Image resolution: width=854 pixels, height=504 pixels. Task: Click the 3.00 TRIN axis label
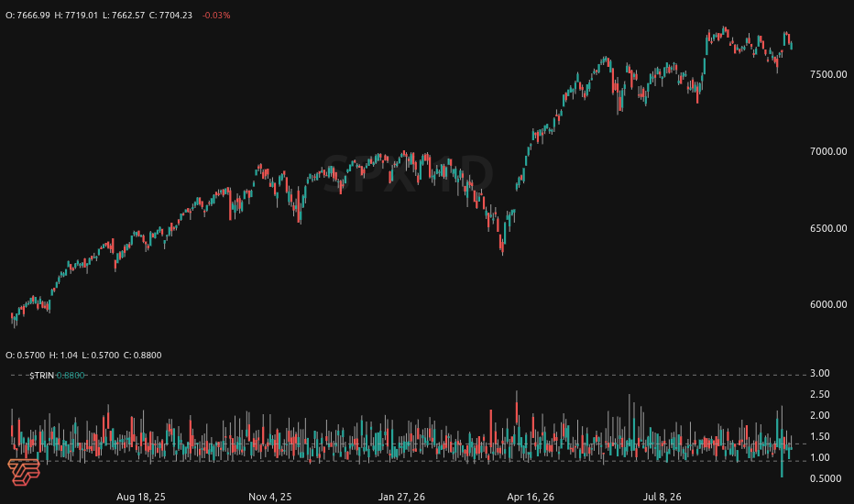(820, 373)
